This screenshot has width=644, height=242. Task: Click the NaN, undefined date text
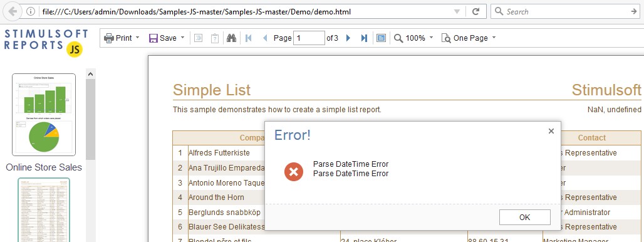(615, 109)
